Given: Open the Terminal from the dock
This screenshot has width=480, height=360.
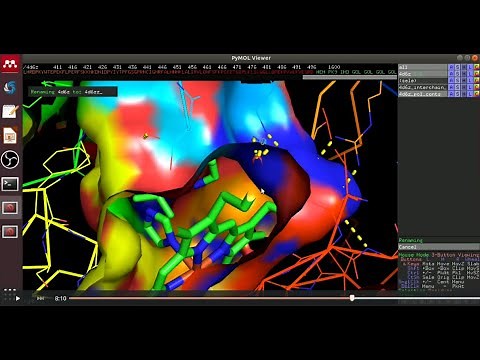Looking at the screenshot, I should 10,184.
